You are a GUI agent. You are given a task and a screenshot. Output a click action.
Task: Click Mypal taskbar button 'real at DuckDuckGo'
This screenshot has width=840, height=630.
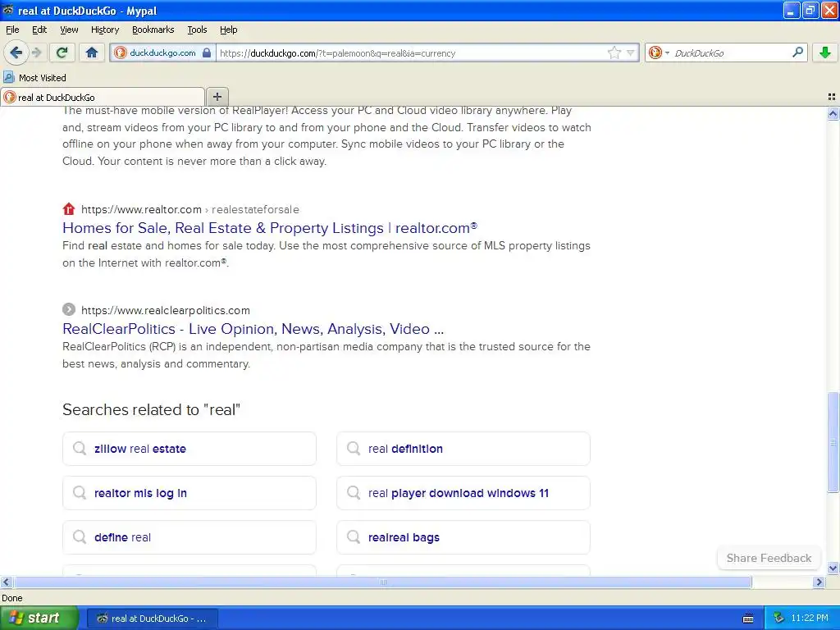pos(152,619)
